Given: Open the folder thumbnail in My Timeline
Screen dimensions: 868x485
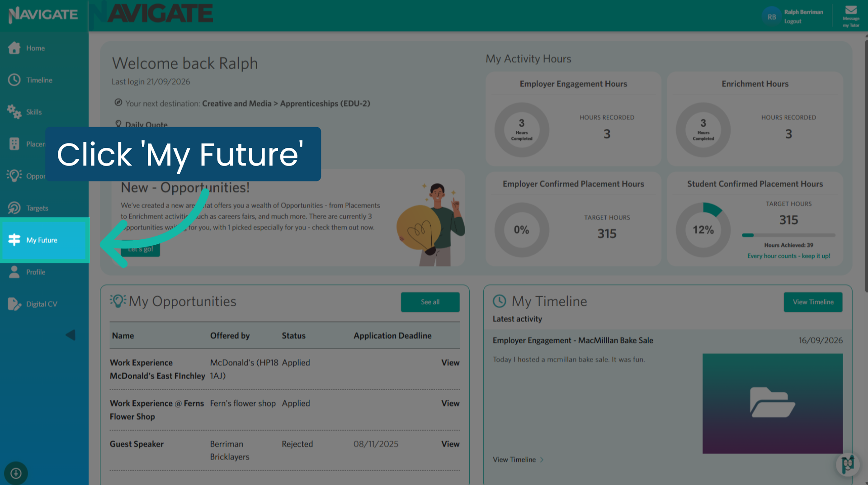Looking at the screenshot, I should [772, 403].
